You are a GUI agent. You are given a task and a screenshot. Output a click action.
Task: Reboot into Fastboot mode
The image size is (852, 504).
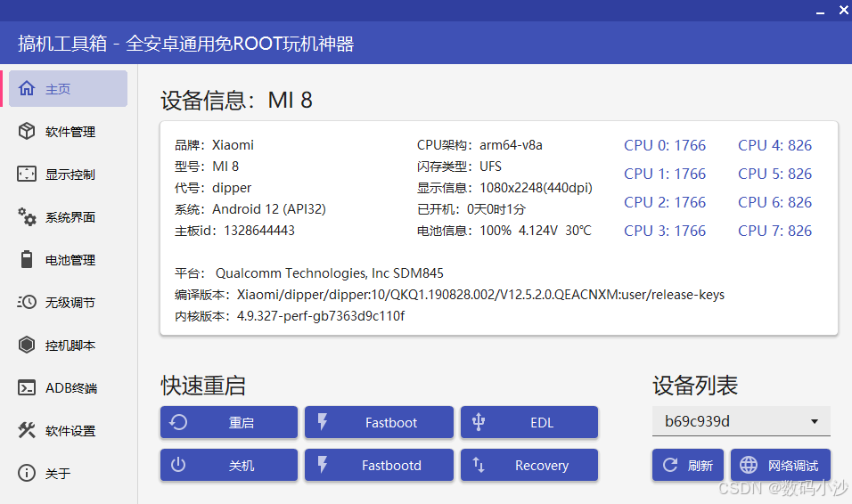(379, 422)
